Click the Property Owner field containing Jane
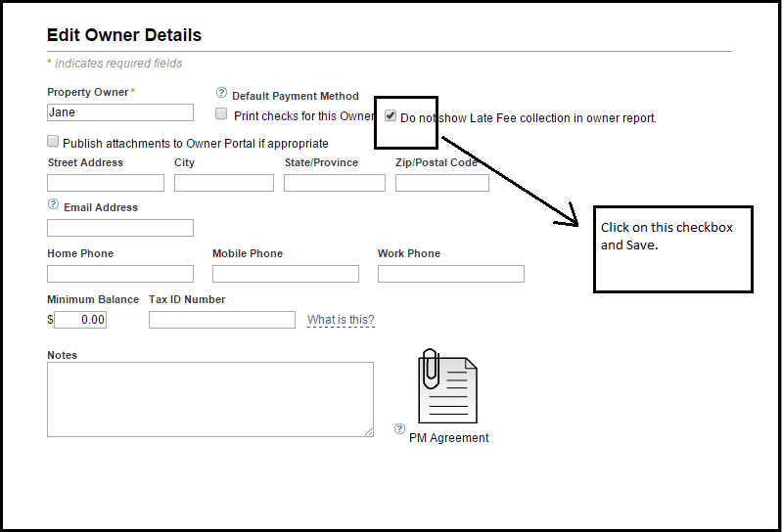Viewport: 782px width, 532px height. [119, 112]
